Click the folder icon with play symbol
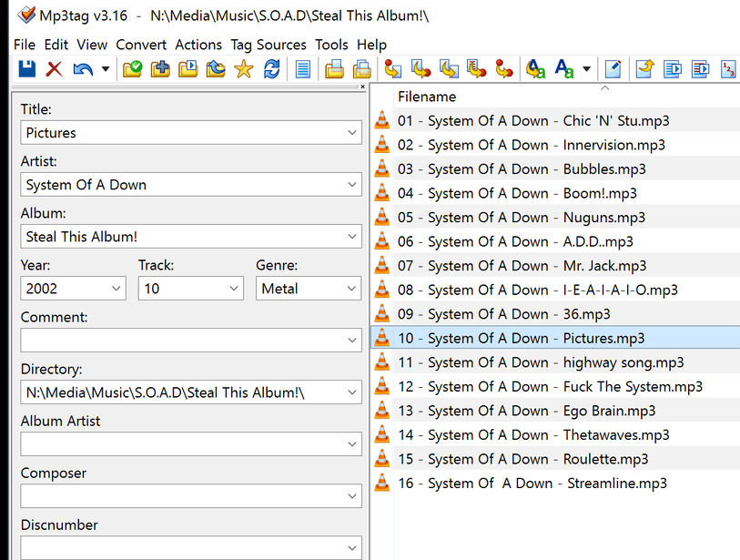Screen dimensions: 740x560 coord(188,69)
